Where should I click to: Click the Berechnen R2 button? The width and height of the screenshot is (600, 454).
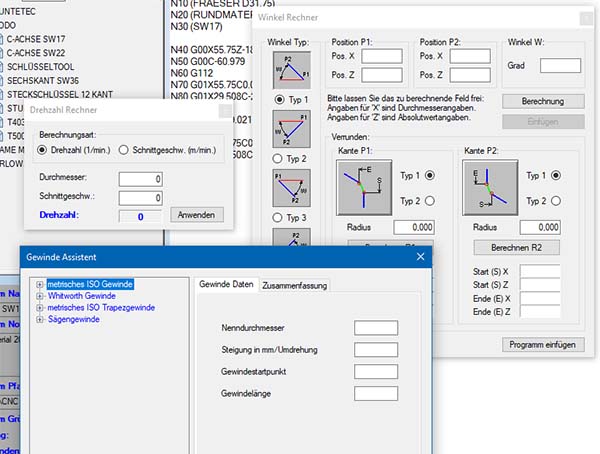click(517, 248)
